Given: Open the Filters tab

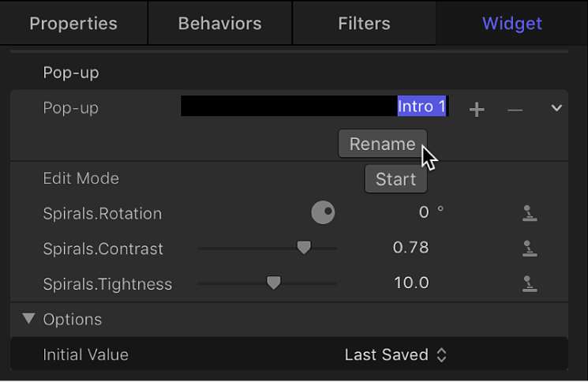Looking at the screenshot, I should (x=364, y=23).
